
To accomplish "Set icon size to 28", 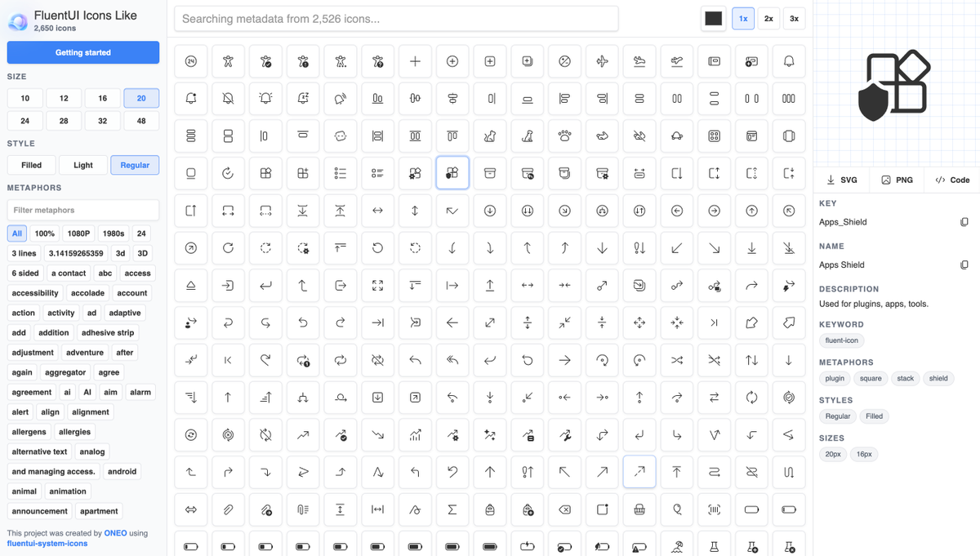I will (x=64, y=121).
